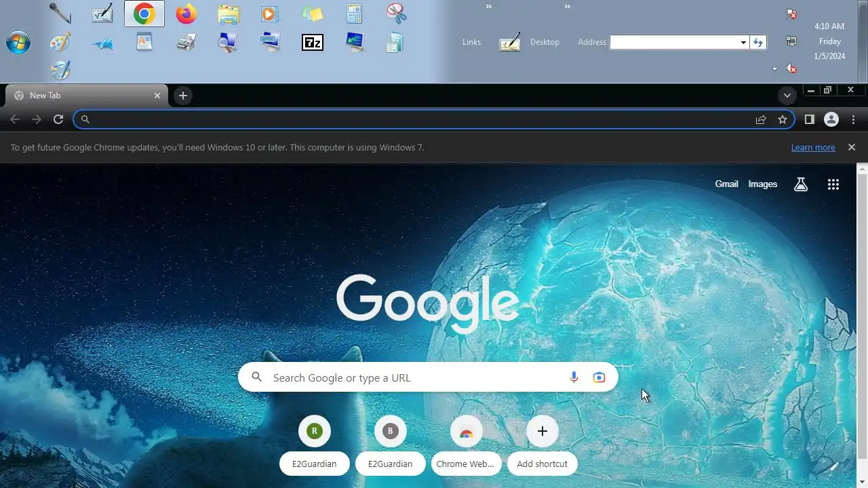Open Search Labs flask icon

tap(801, 184)
